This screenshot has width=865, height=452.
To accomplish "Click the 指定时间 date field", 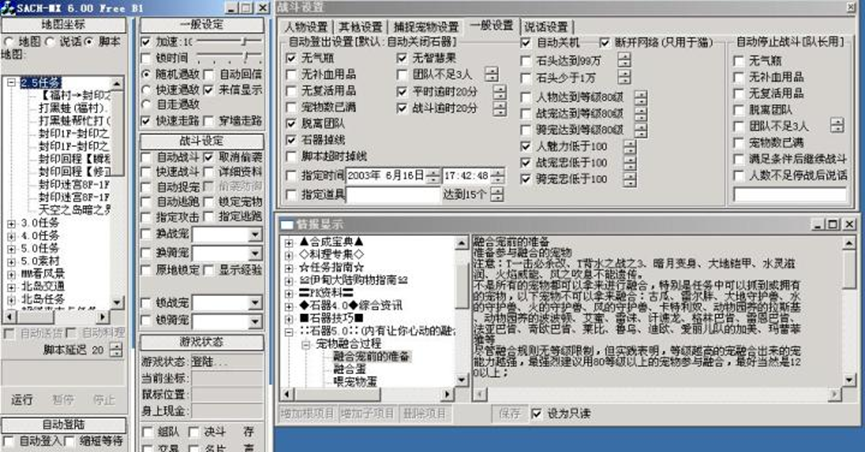I will tap(393, 176).
